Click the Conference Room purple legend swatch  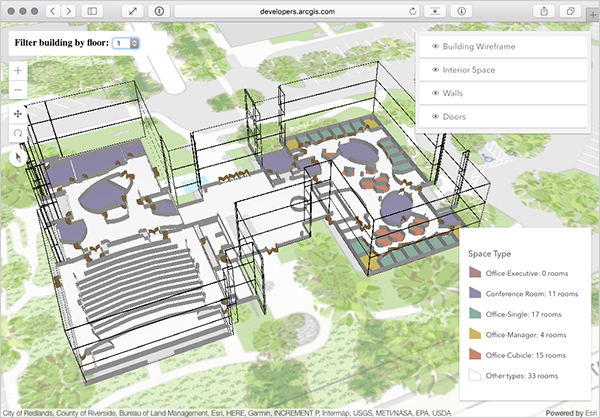coord(475,293)
